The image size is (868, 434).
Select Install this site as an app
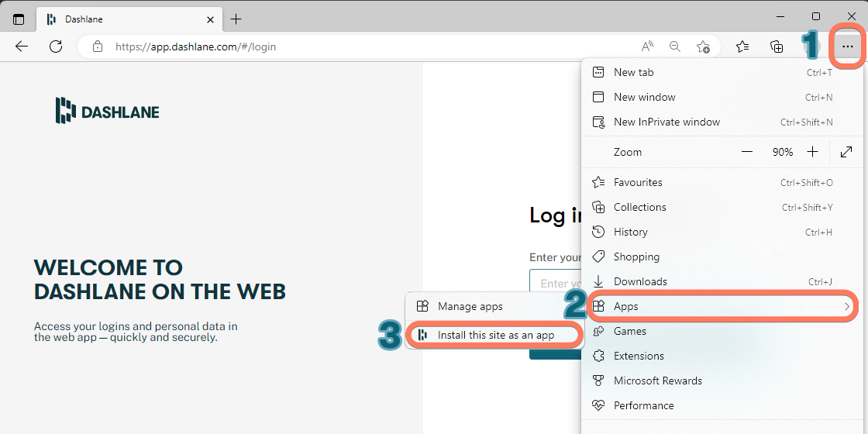tap(494, 335)
